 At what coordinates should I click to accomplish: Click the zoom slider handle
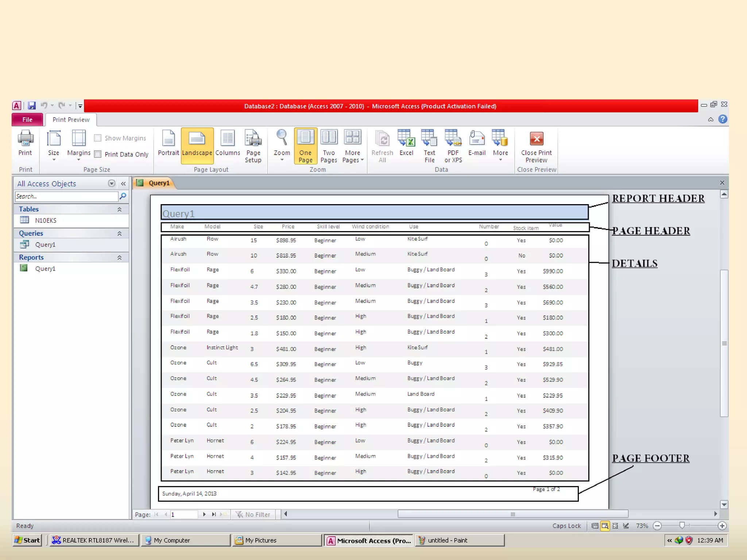coord(682,525)
